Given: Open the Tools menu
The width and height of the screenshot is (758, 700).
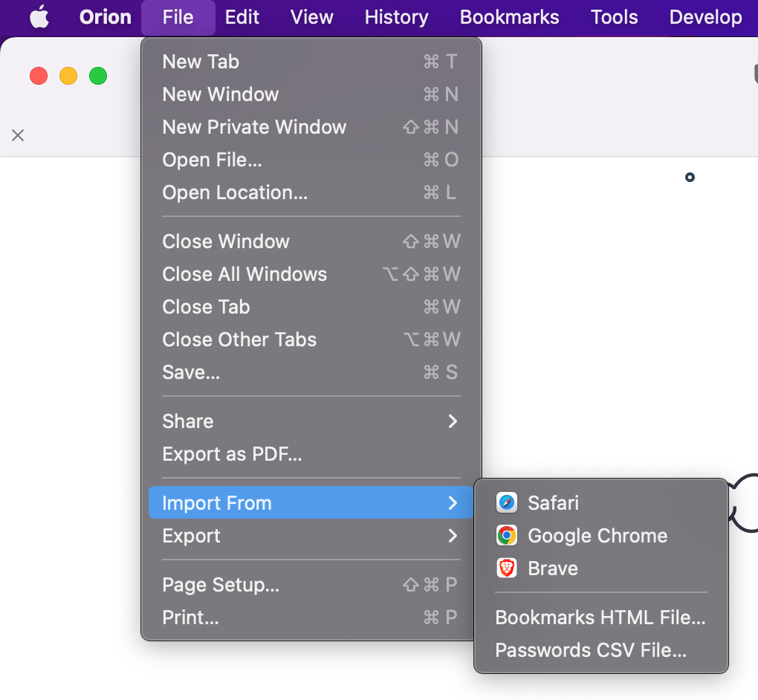Looking at the screenshot, I should click(x=614, y=17).
